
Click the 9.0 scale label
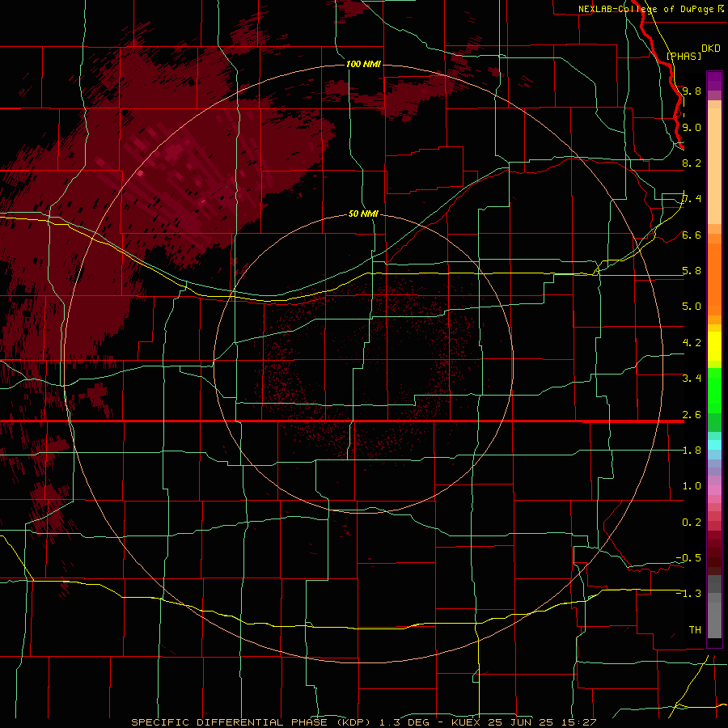[x=692, y=127]
